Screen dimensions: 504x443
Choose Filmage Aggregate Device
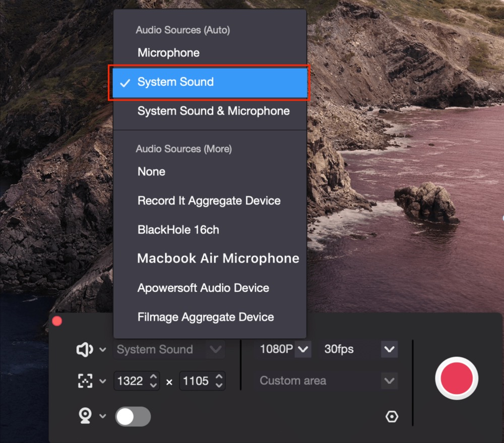210,318
